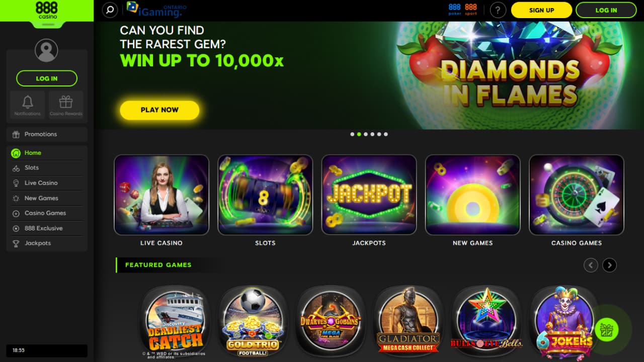The width and height of the screenshot is (644, 362).
Task: Show next featured games with right arrow
Action: [x=609, y=265]
